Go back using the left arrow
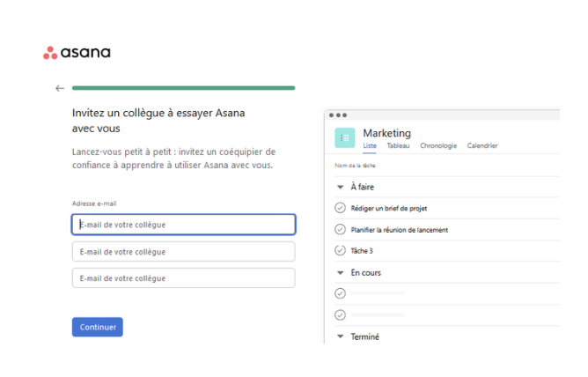The width and height of the screenshot is (588, 377). [x=60, y=88]
